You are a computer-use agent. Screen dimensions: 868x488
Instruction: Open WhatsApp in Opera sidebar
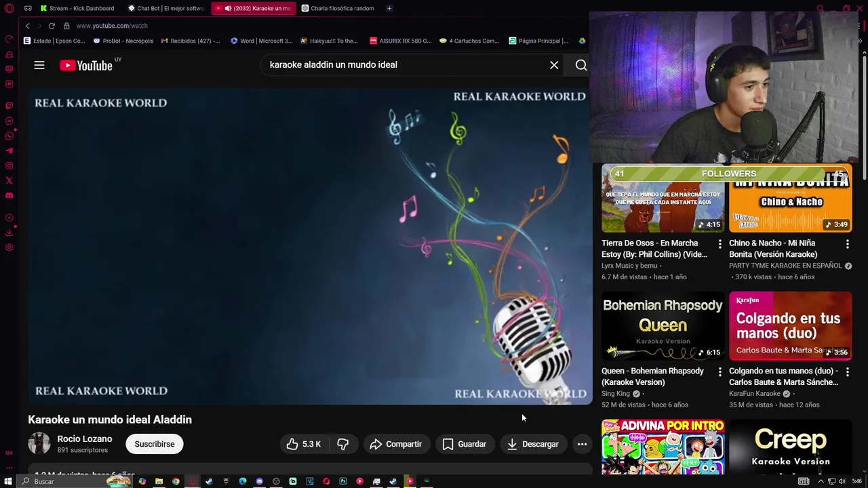9,136
